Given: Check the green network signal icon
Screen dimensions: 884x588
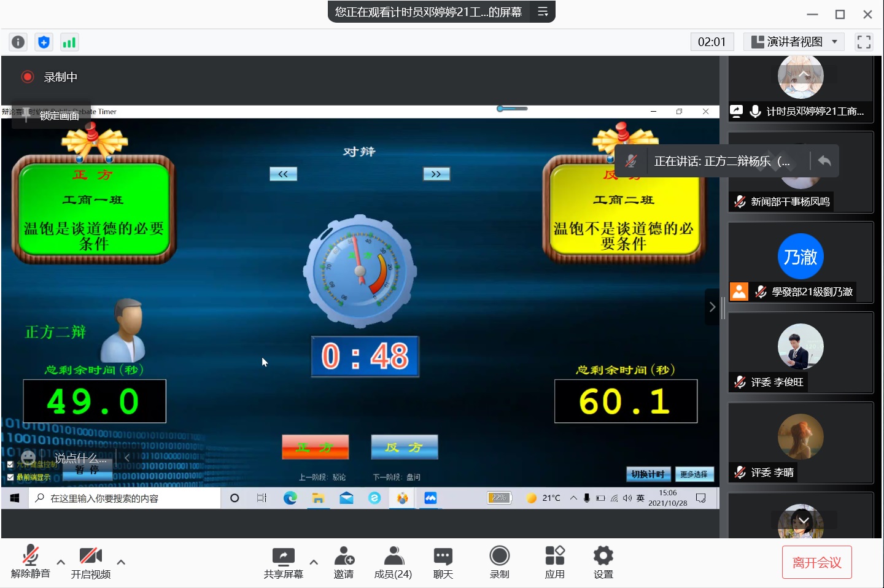Looking at the screenshot, I should click(x=69, y=42).
